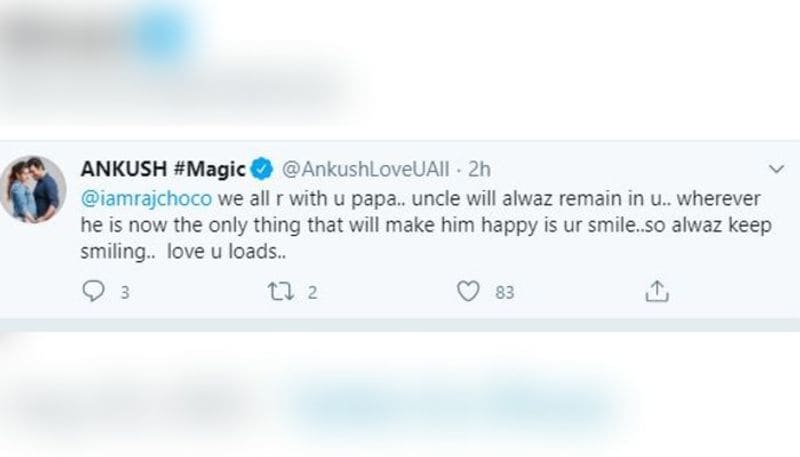Click the like count 83

pos(505,293)
